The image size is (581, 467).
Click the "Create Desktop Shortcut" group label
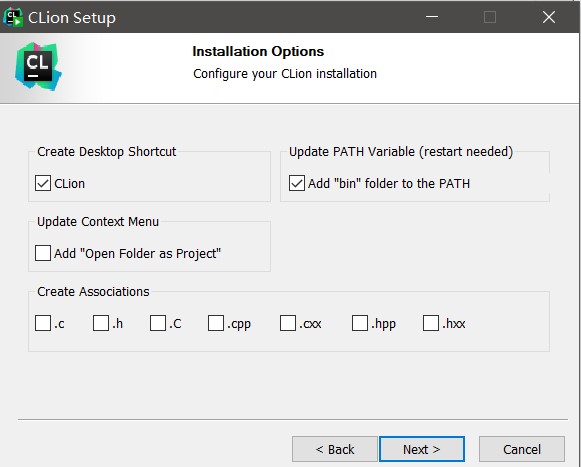pos(107,152)
